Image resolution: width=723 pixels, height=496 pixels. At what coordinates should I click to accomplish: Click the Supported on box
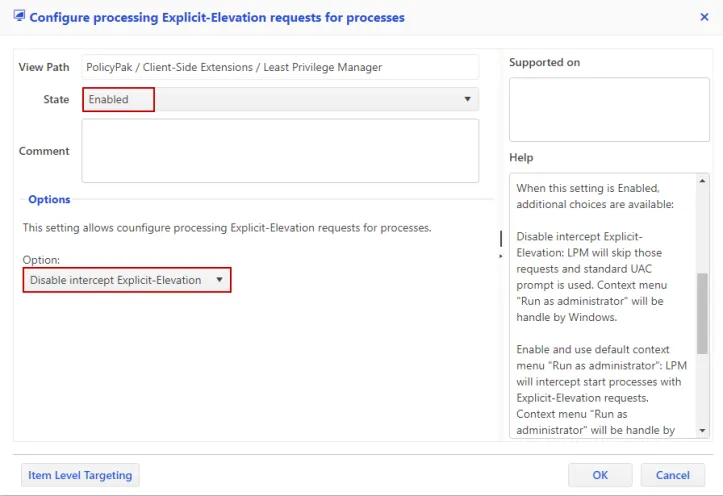pyautogui.click(x=608, y=110)
